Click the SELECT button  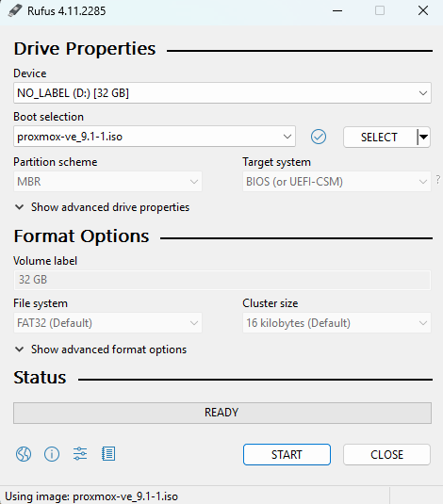click(380, 138)
